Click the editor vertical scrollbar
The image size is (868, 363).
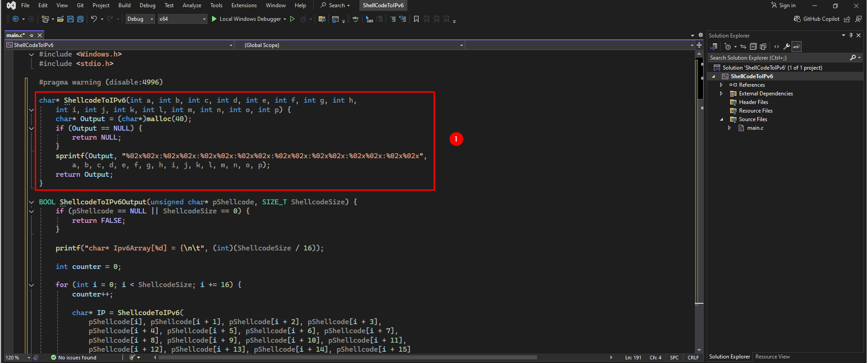699,201
